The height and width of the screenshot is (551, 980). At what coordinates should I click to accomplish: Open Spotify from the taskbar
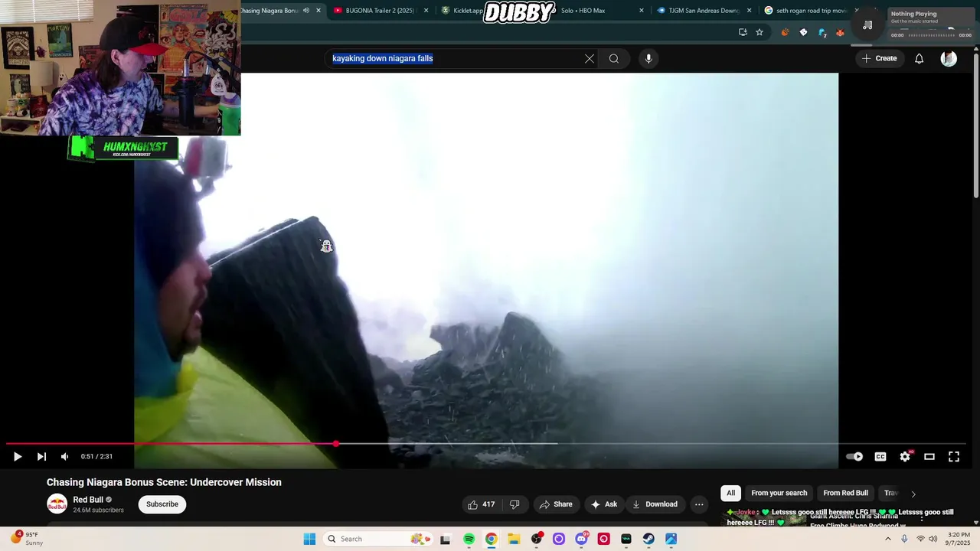[469, 539]
